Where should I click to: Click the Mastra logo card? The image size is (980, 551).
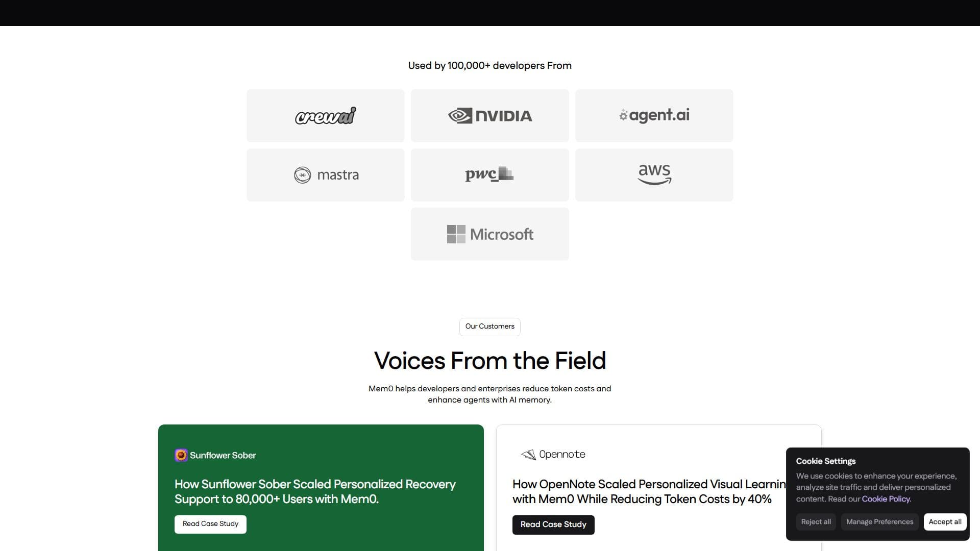326,175
